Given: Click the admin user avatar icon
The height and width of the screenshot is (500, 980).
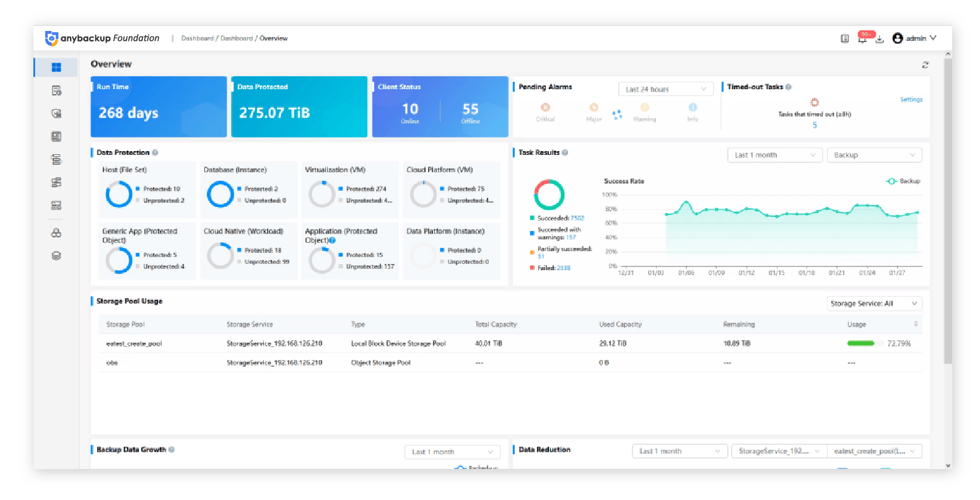Looking at the screenshot, I should pyautogui.click(x=898, y=38).
